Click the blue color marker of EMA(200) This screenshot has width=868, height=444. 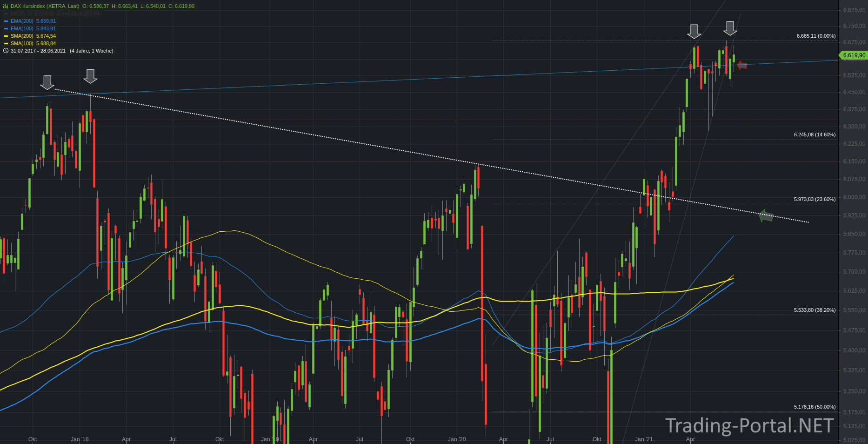[6, 21]
